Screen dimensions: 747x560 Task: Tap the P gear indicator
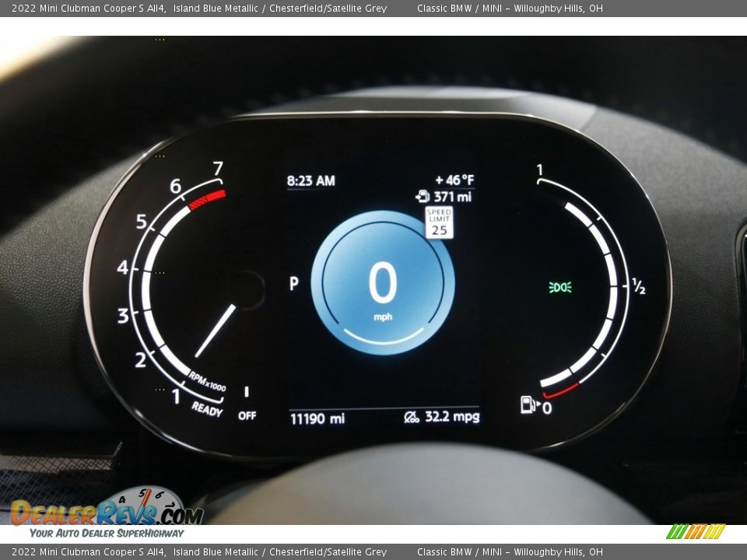294,284
